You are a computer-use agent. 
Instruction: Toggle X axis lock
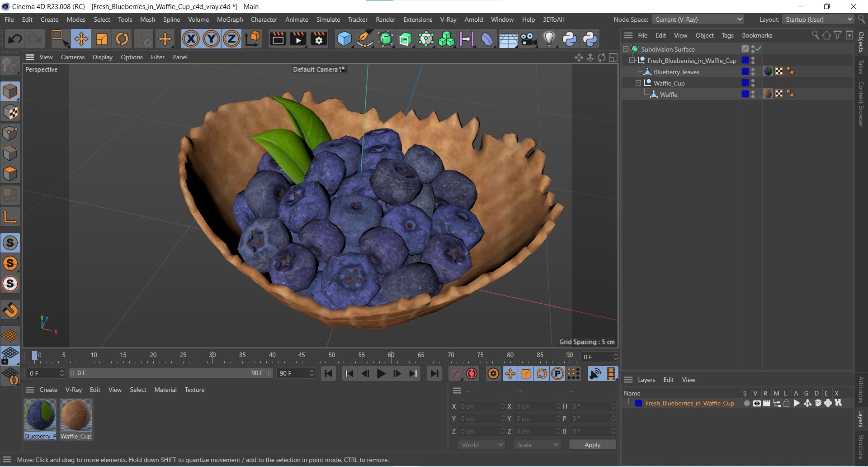pyautogui.click(x=191, y=39)
